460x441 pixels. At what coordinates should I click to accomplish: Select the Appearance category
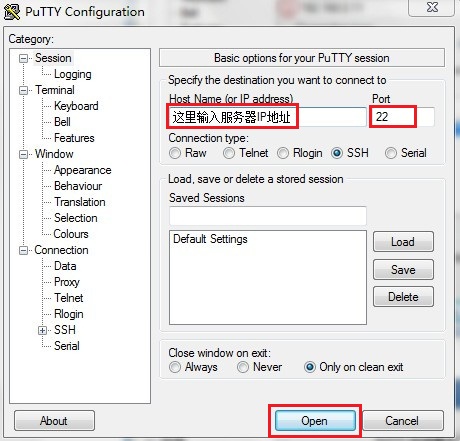(83, 170)
